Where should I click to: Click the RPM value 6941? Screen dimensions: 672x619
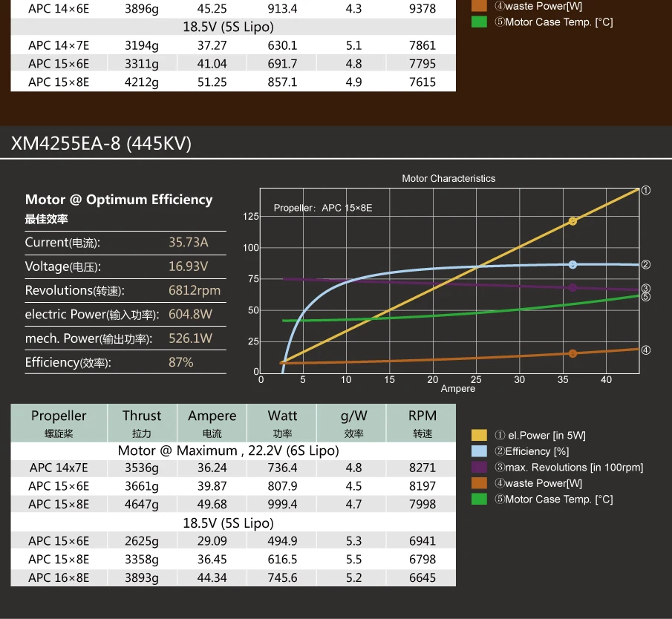pos(423,540)
